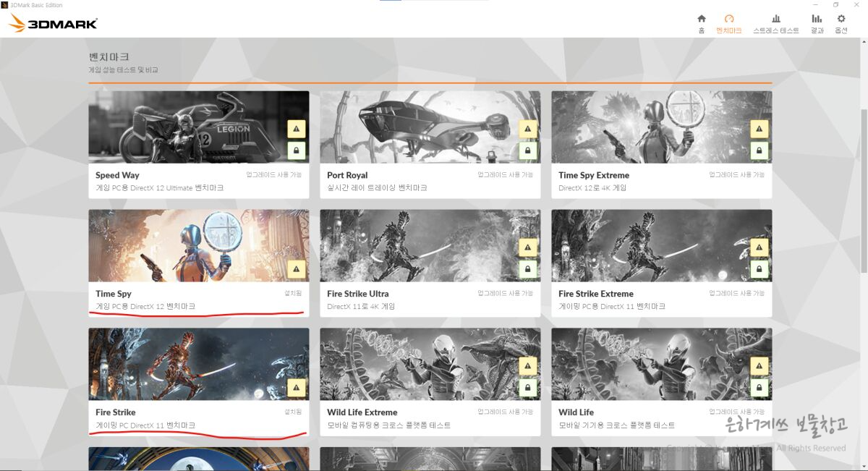Click the 벤치마크 page heading
Image resolution: width=868 pixels, height=471 pixels.
[109, 56]
